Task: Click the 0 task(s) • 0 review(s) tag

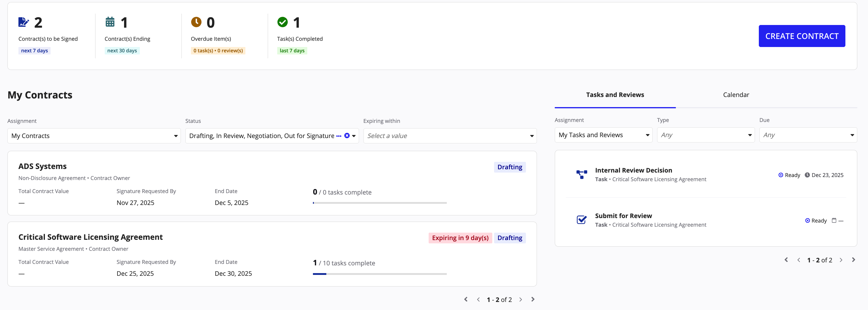Action: coord(218,51)
